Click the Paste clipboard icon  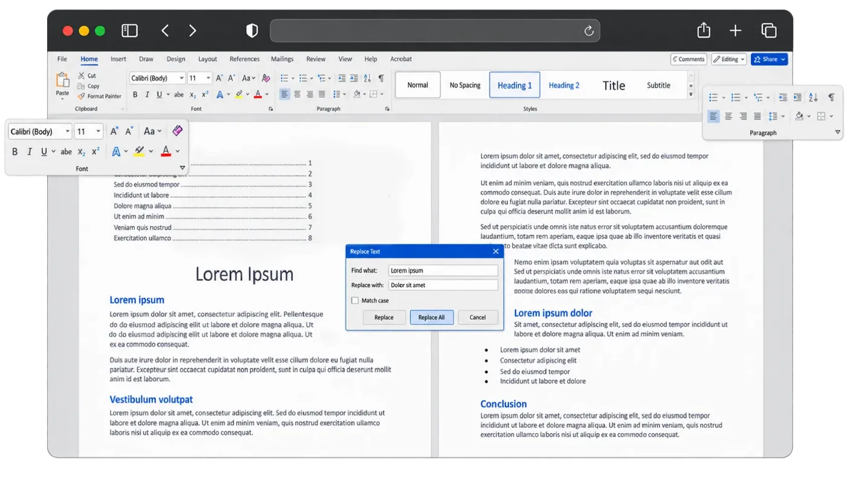click(x=62, y=80)
